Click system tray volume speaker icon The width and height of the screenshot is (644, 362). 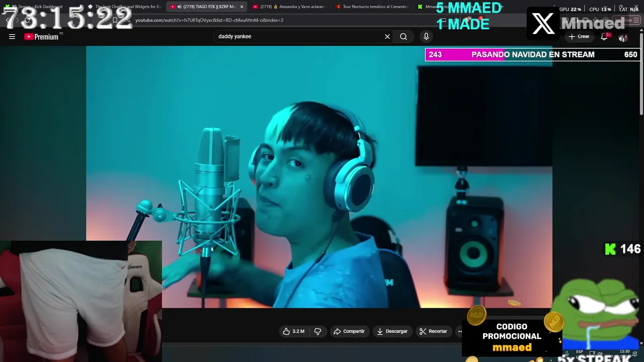tap(599, 353)
